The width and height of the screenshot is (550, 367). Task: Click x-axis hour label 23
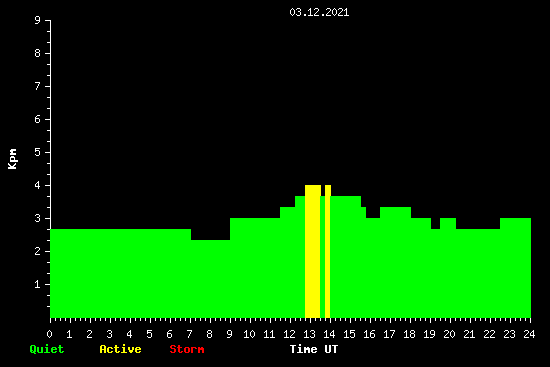point(509,334)
